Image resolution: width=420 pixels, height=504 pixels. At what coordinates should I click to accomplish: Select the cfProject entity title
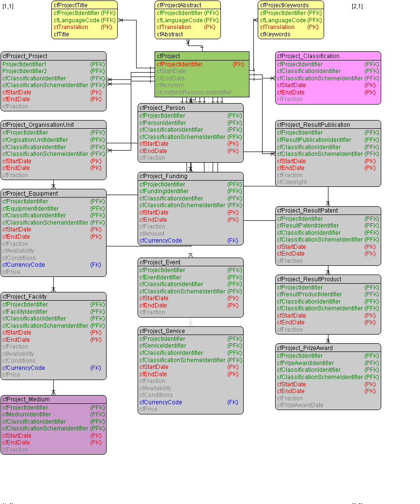(169, 56)
